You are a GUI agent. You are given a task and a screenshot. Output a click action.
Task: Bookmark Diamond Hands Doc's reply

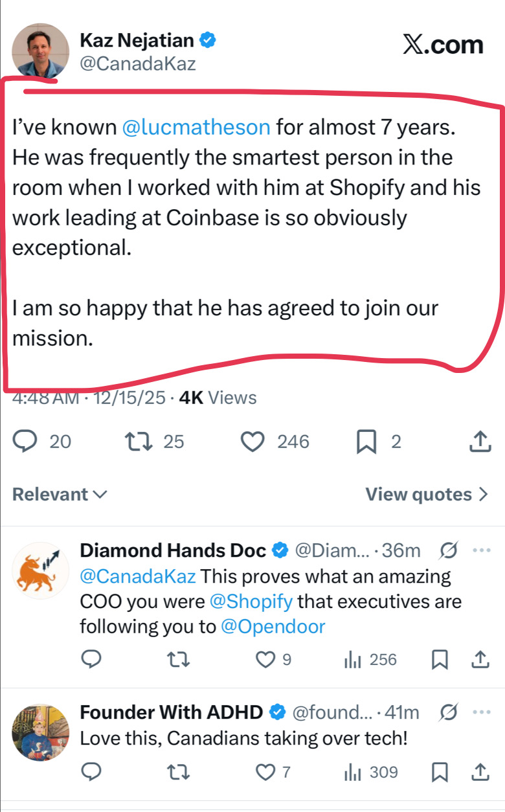(x=440, y=660)
